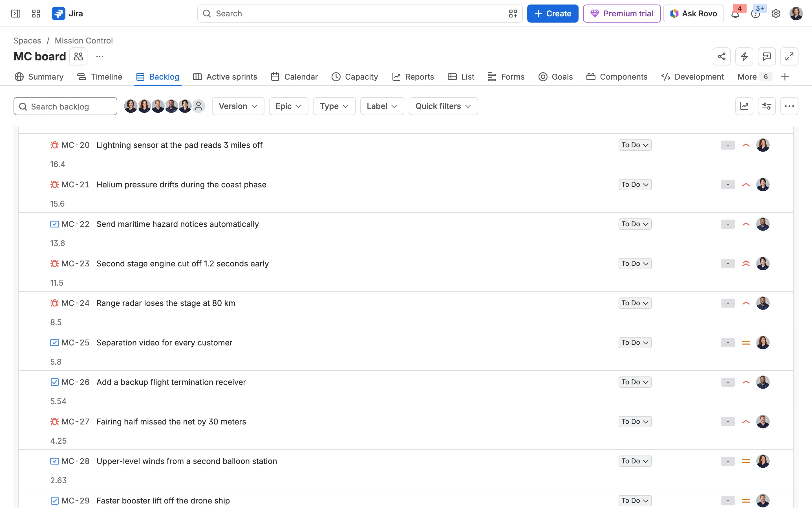Open the help icon with 3+ badge
This screenshot has width=812, height=508.
click(x=756, y=14)
